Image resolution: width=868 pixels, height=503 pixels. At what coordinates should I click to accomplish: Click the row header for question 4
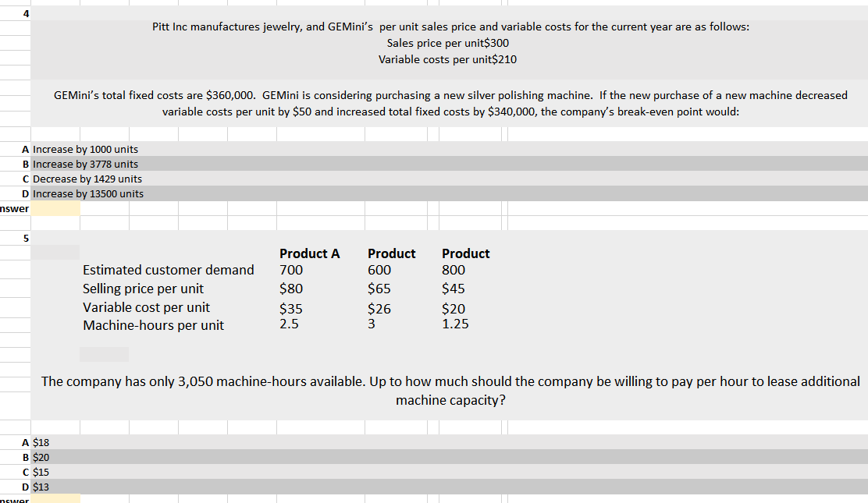coord(24,13)
